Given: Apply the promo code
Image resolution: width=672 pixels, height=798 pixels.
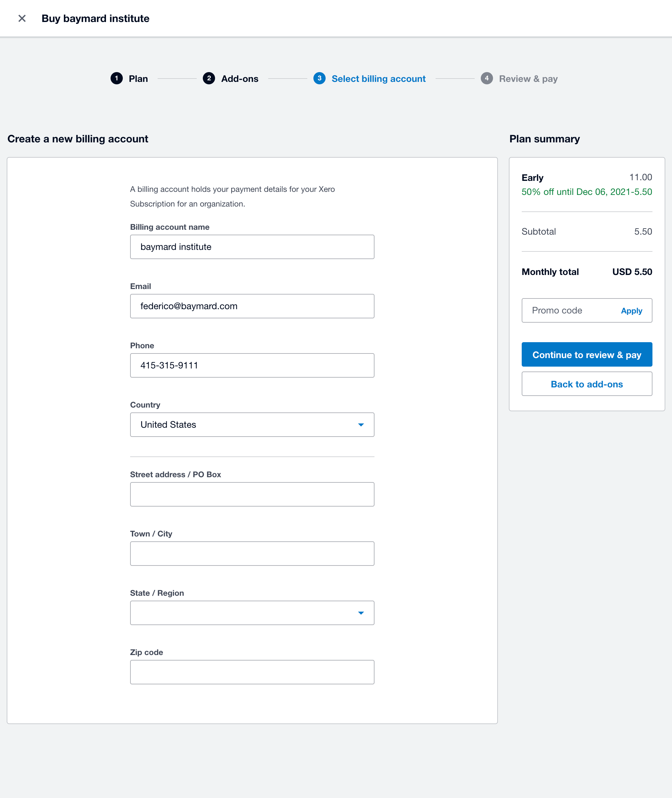Looking at the screenshot, I should (x=631, y=311).
